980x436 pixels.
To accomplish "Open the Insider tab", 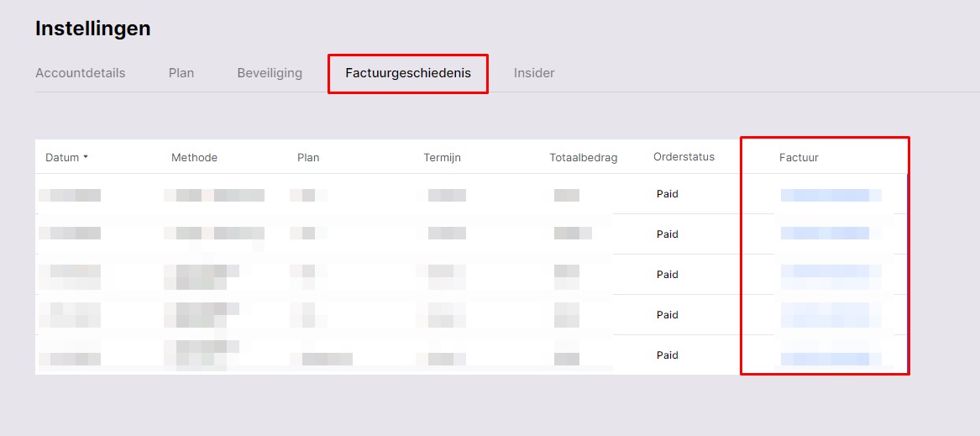I will [534, 73].
